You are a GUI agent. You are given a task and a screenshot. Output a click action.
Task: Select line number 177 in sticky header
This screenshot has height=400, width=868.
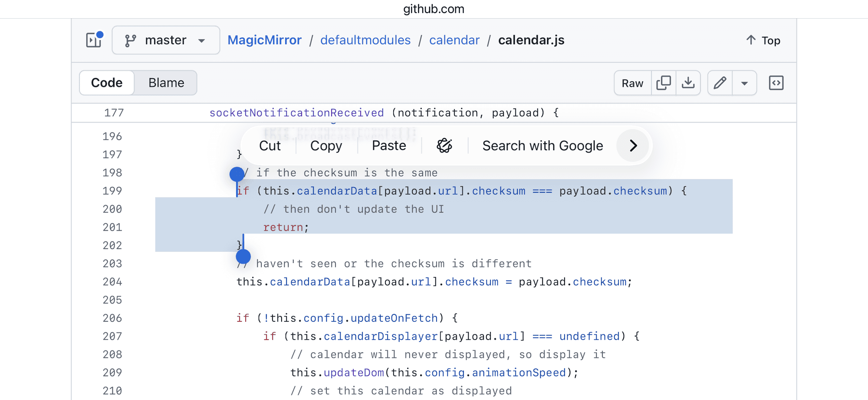pyautogui.click(x=114, y=113)
